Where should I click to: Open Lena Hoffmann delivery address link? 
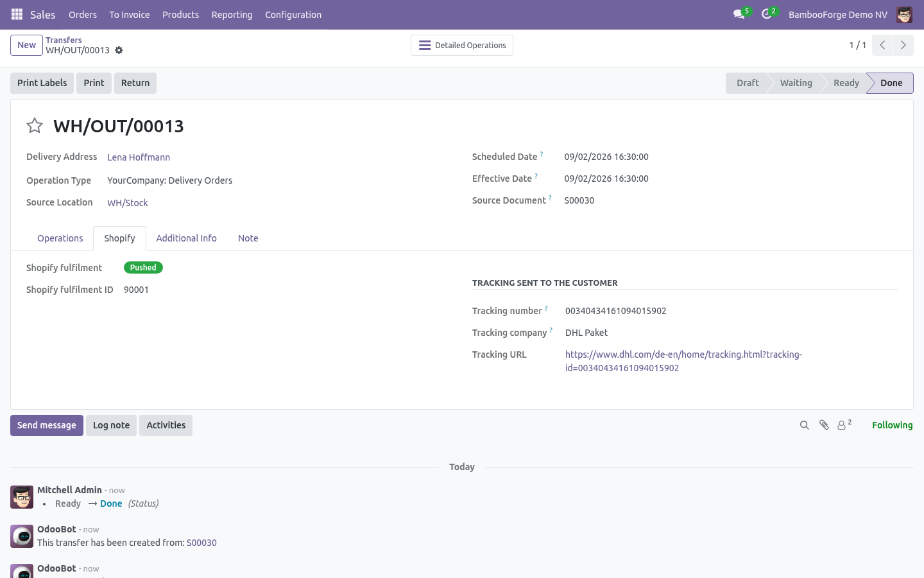point(139,157)
